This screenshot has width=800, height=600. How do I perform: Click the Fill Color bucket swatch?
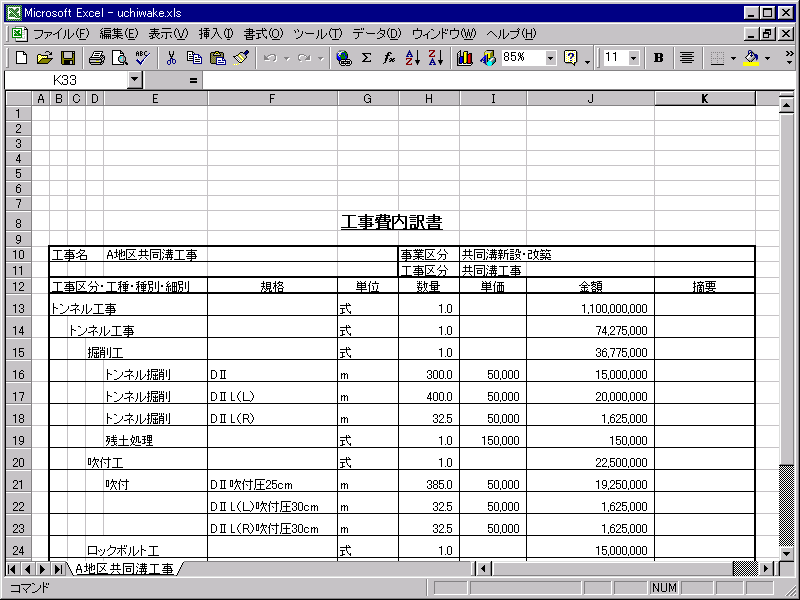(751, 58)
